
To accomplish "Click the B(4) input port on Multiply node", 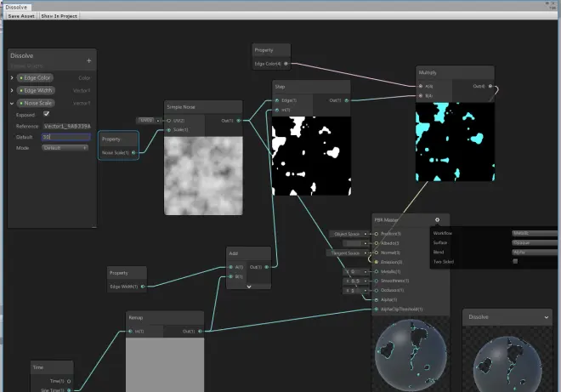I will coord(421,95).
